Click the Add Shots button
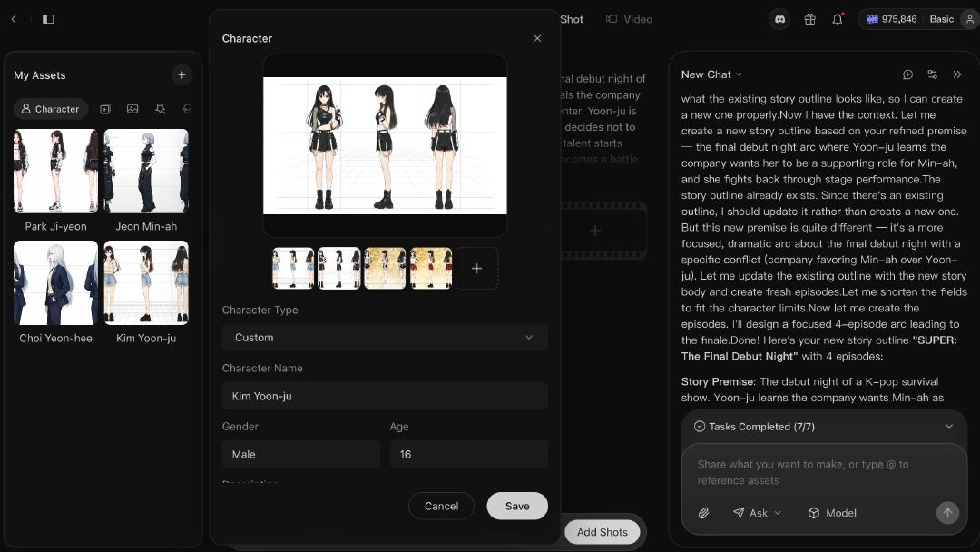This screenshot has height=552, width=980. point(602,532)
